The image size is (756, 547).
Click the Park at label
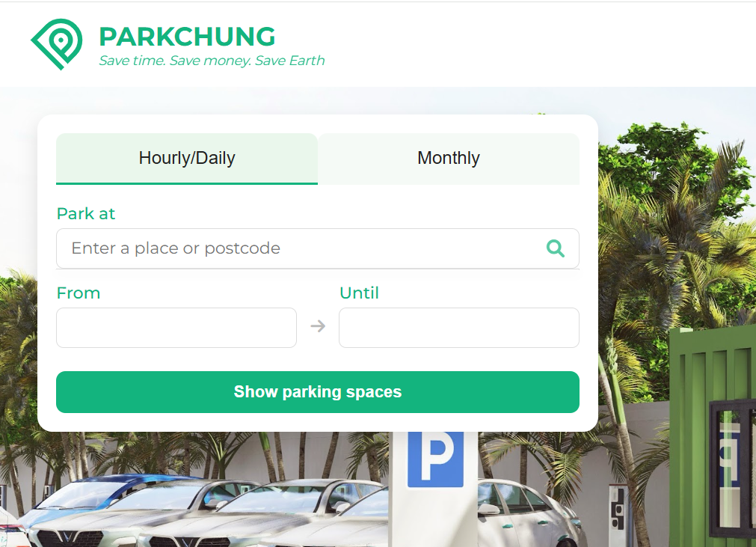[86, 214]
